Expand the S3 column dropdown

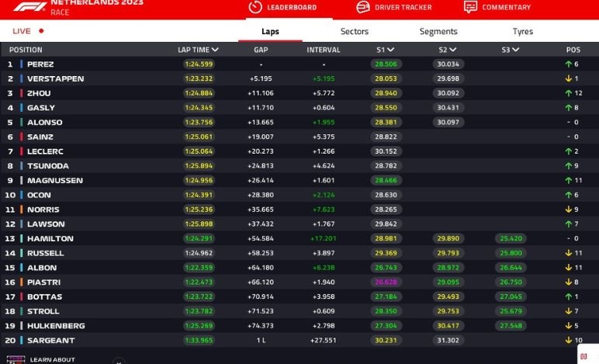point(515,50)
